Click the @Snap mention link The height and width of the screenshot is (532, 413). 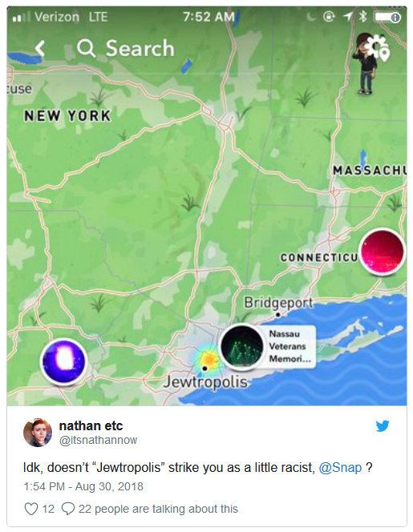(x=340, y=468)
